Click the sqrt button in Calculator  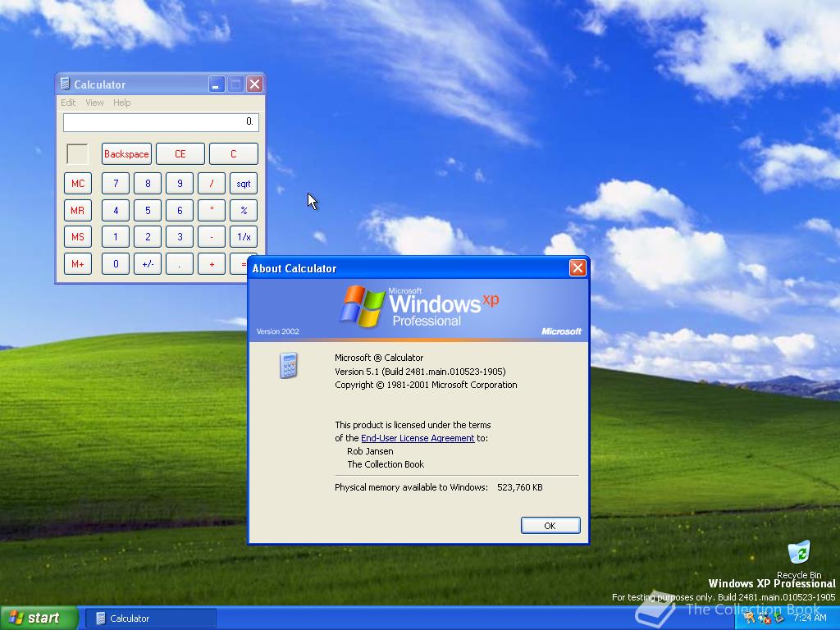(244, 183)
